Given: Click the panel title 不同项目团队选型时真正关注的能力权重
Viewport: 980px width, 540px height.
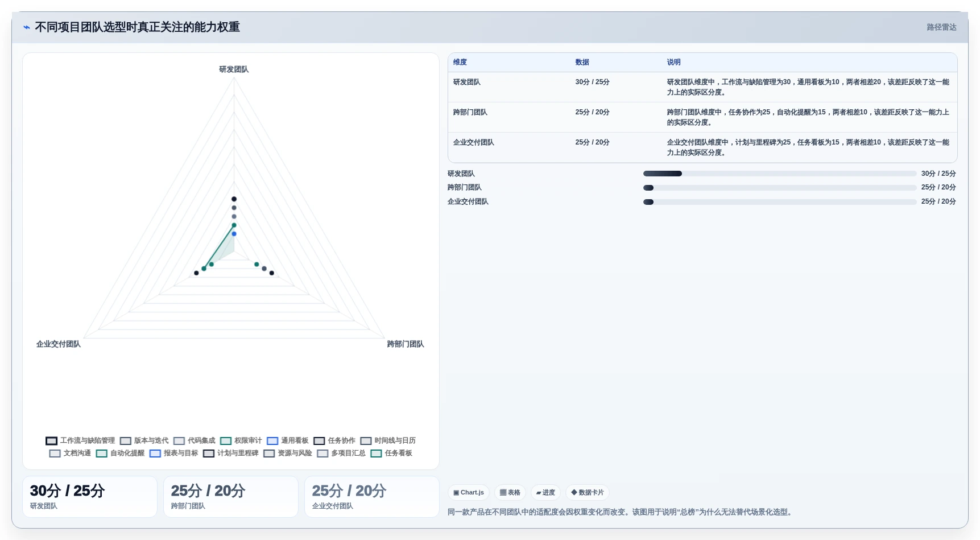Looking at the screenshot, I should (x=137, y=27).
